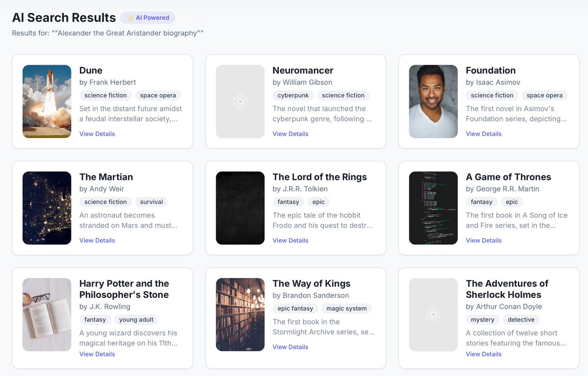Click author text by J.R.R. Tolkien
The width and height of the screenshot is (588, 376).
pos(300,189)
